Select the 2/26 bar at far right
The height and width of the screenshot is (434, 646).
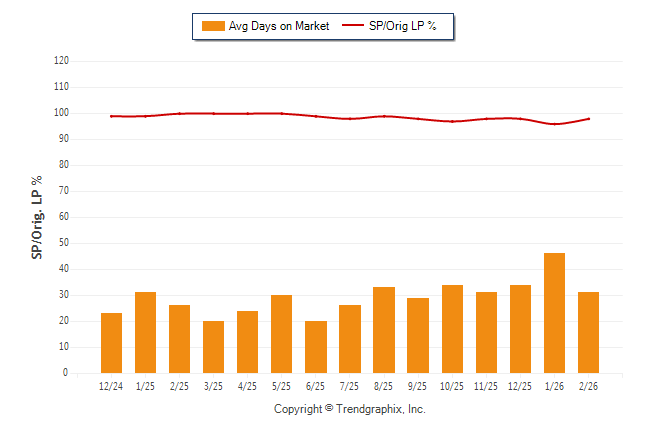[588, 332]
